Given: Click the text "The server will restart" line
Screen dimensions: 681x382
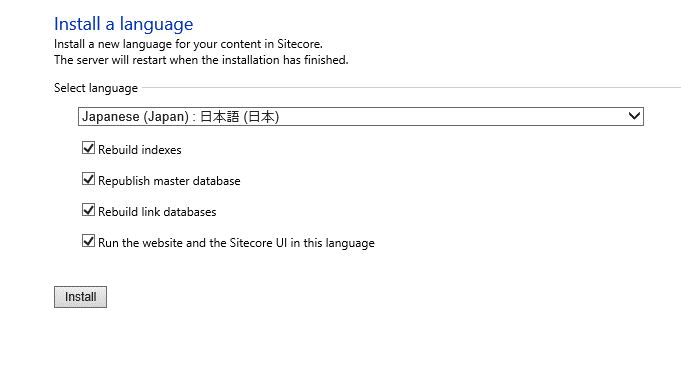Looking at the screenshot, I should [201, 60].
